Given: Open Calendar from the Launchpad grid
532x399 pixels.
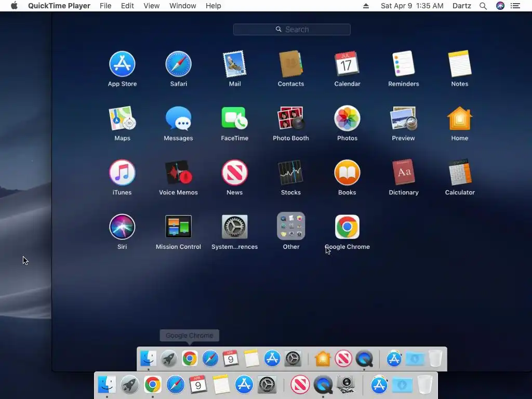Looking at the screenshot, I should [347, 64].
